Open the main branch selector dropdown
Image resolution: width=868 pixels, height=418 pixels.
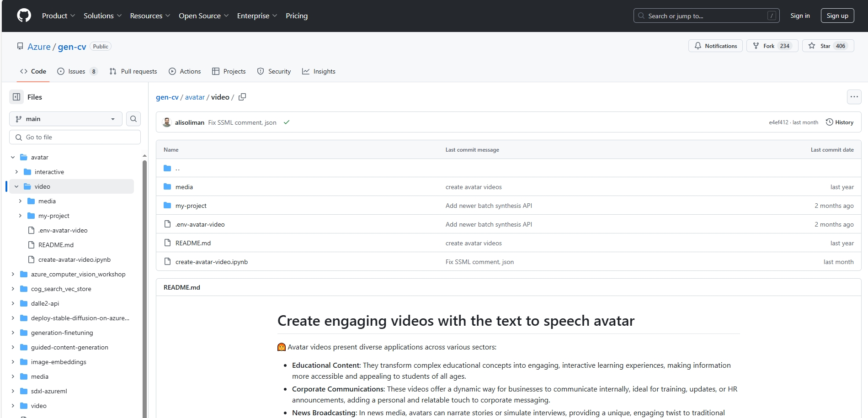click(66, 119)
